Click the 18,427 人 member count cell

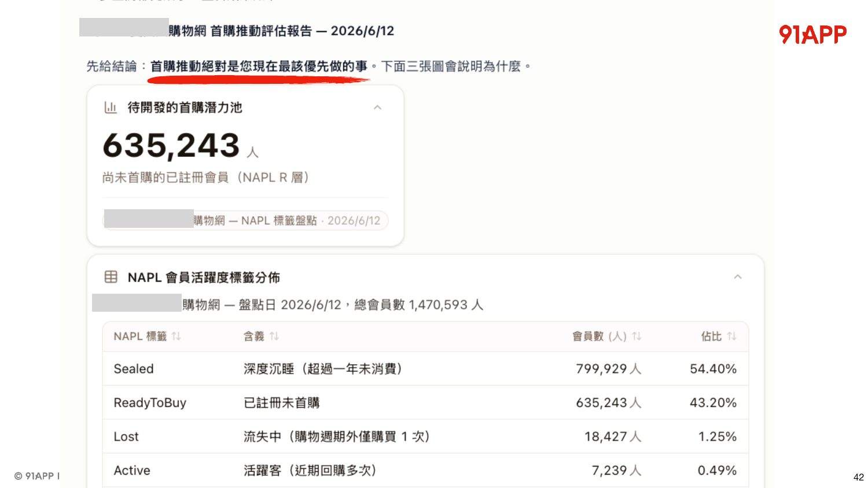click(613, 437)
